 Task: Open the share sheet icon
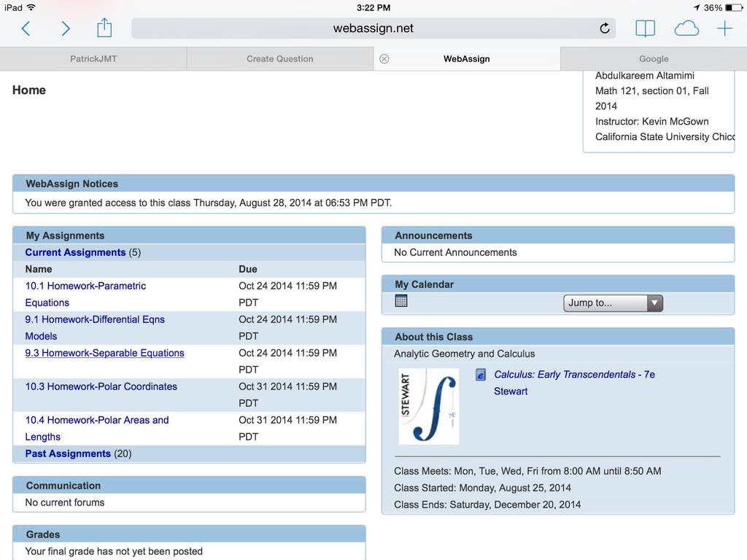click(104, 28)
